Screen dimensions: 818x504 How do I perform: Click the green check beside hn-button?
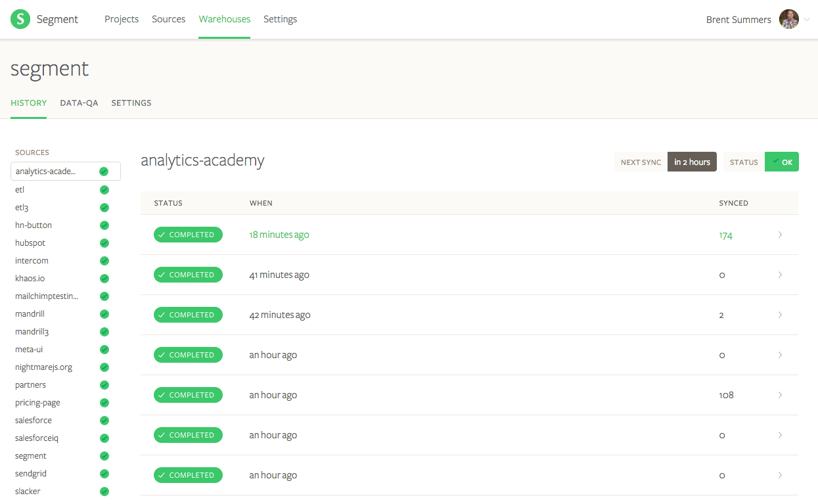coord(104,225)
